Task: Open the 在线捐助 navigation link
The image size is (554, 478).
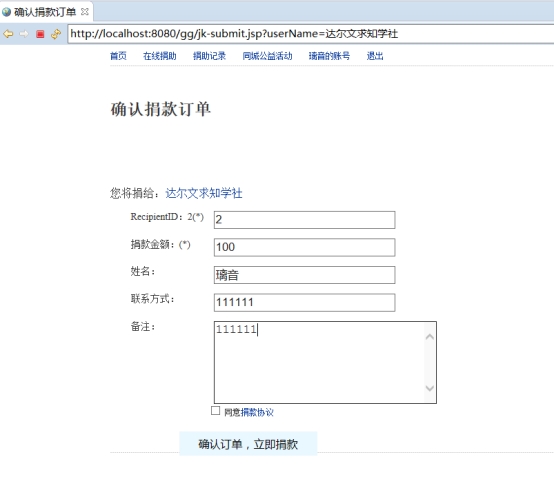Action: pyautogui.click(x=160, y=56)
